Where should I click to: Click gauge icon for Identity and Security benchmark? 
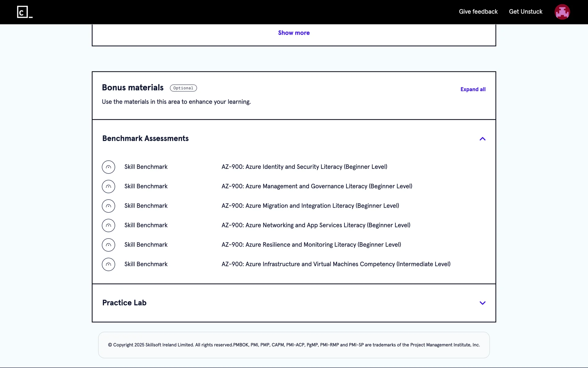click(108, 167)
